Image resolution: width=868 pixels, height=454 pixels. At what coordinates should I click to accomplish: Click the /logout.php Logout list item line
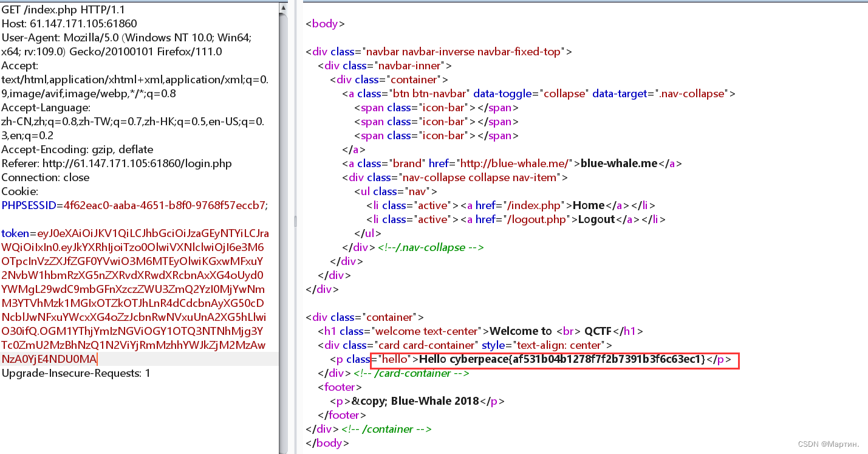(x=516, y=219)
